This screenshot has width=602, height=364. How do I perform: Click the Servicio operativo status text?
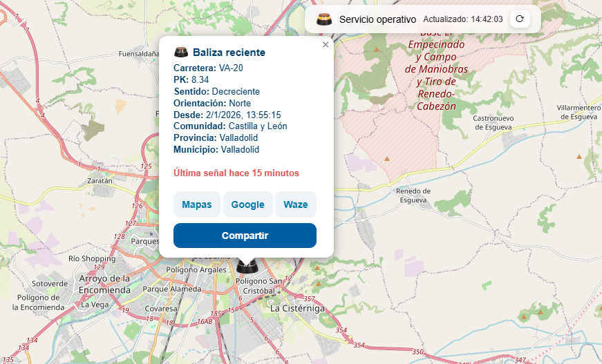click(377, 19)
